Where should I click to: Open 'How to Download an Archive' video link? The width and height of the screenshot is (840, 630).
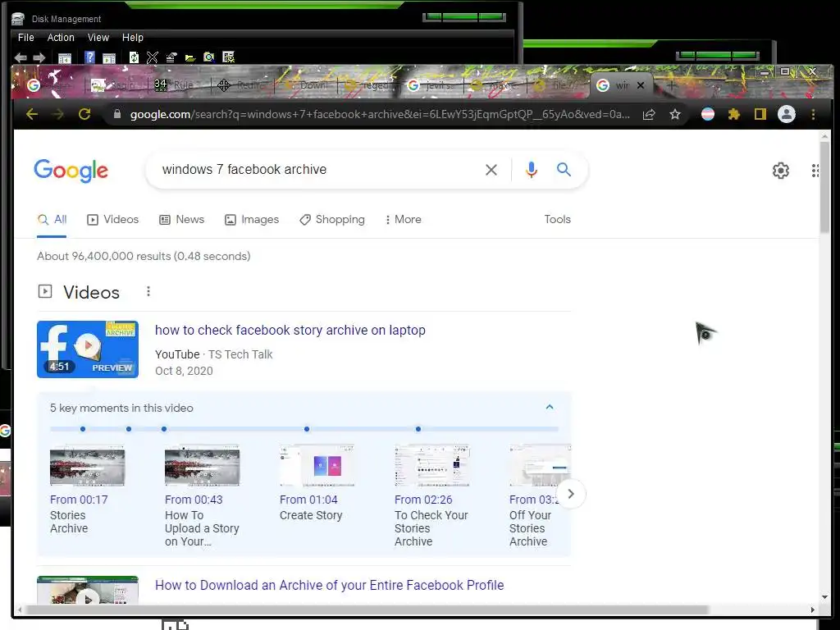pos(329,585)
